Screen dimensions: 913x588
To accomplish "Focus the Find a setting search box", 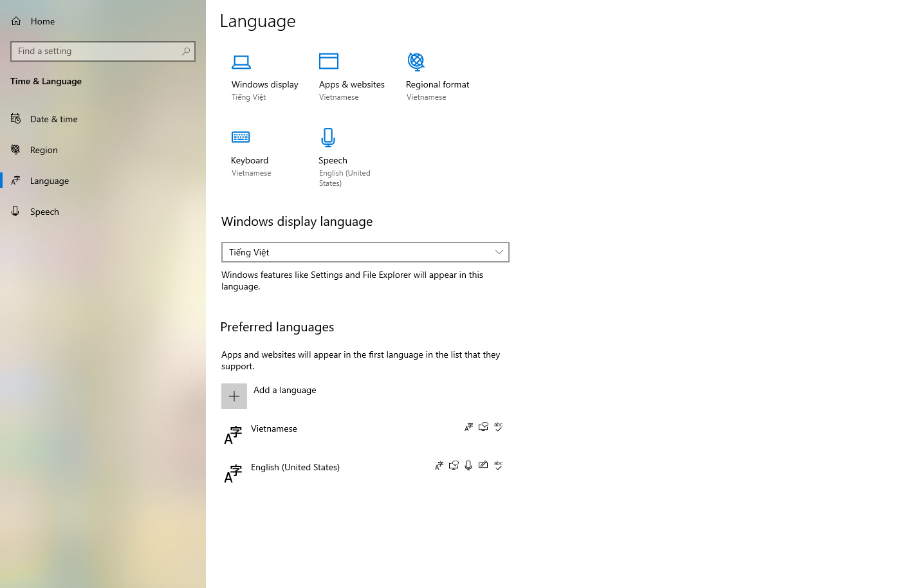I will coord(103,51).
